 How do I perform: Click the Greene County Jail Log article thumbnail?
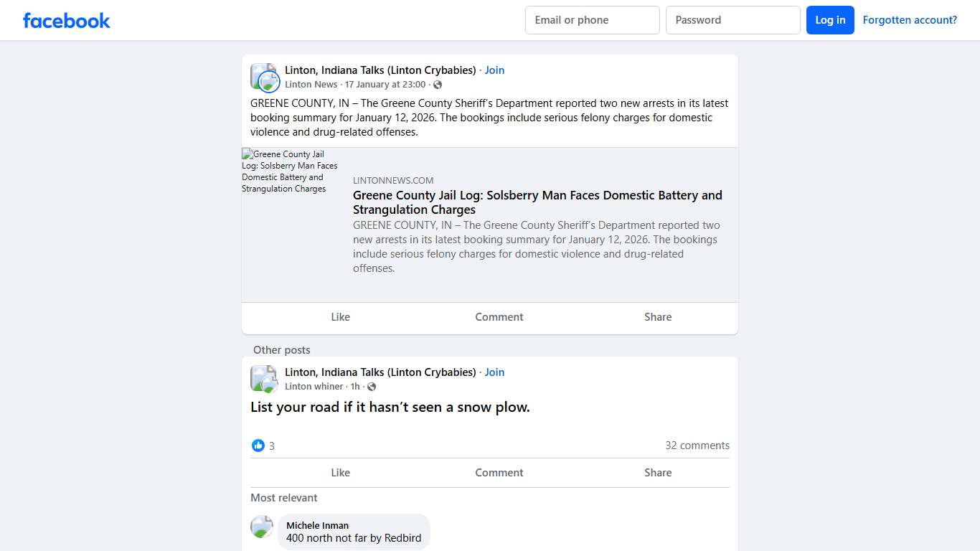coord(291,172)
